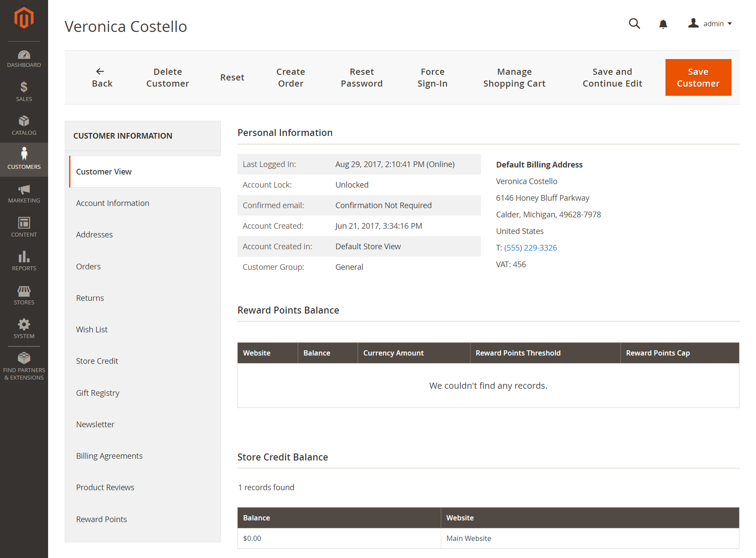Viewport: 756px width, 558px height.
Task: Switch to Account Information
Action: click(112, 203)
